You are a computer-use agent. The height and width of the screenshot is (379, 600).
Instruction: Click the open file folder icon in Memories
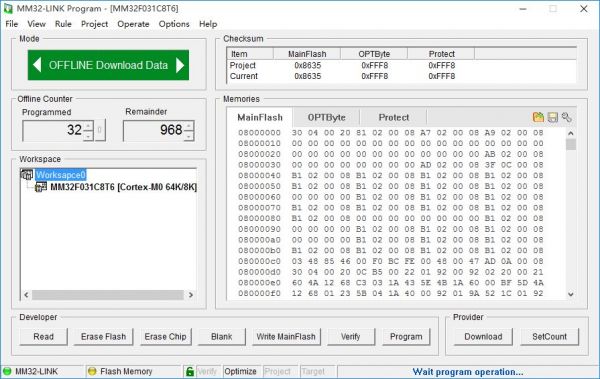[x=538, y=117]
